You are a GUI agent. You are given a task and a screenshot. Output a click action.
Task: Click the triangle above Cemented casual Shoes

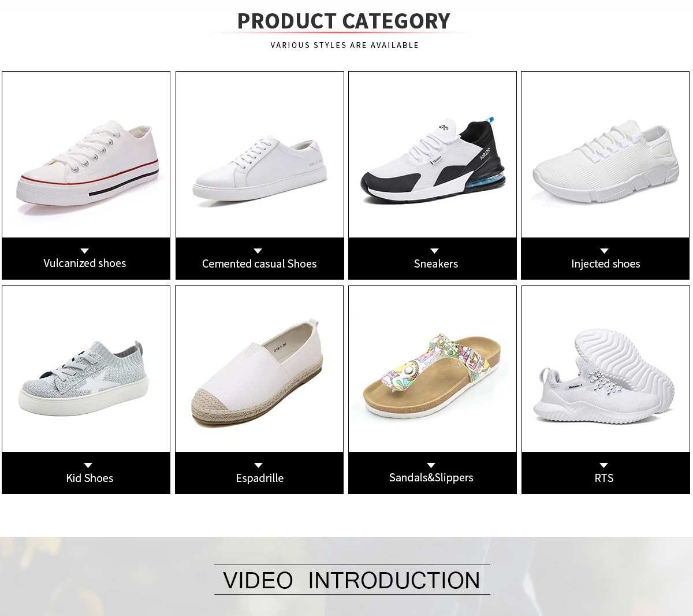pyautogui.click(x=258, y=251)
